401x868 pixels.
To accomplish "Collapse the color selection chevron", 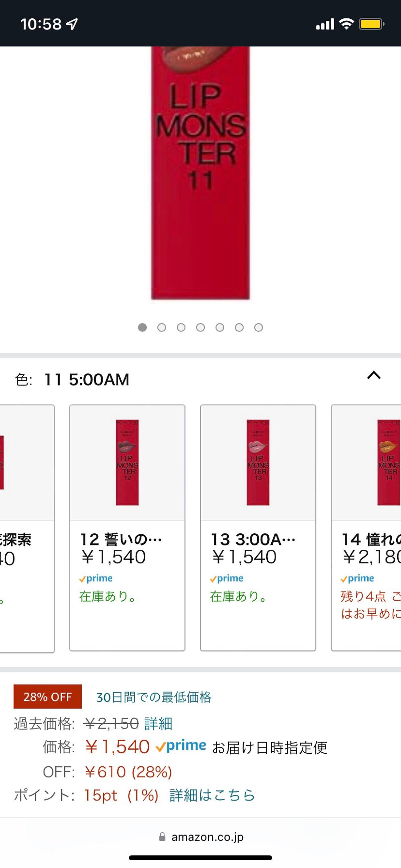I will point(373,375).
